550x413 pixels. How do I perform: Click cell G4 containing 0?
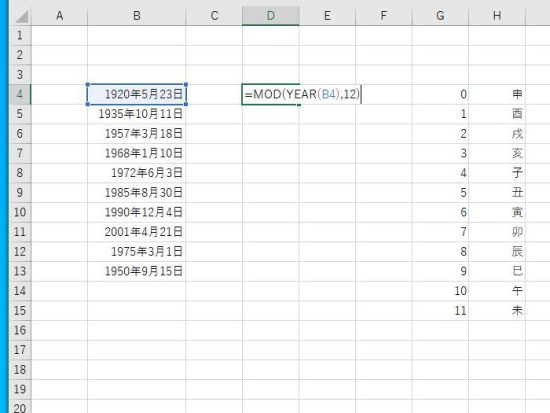pyautogui.click(x=440, y=94)
